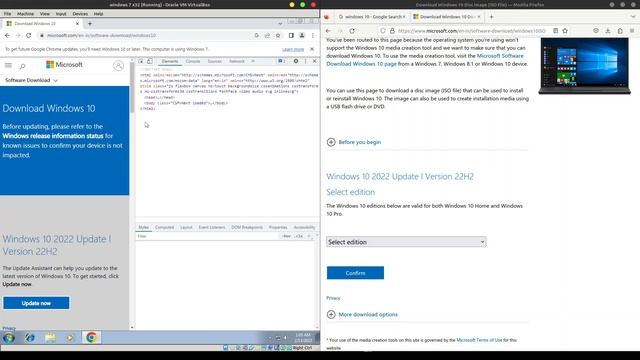Open the VirtualBox File menu
The width and height of the screenshot is (640, 360).
pyautogui.click(x=7, y=14)
